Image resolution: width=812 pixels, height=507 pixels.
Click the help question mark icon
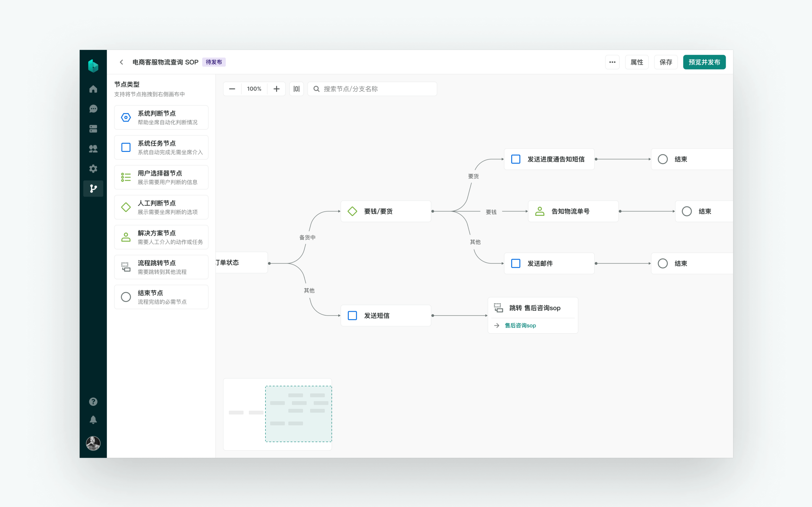click(93, 401)
